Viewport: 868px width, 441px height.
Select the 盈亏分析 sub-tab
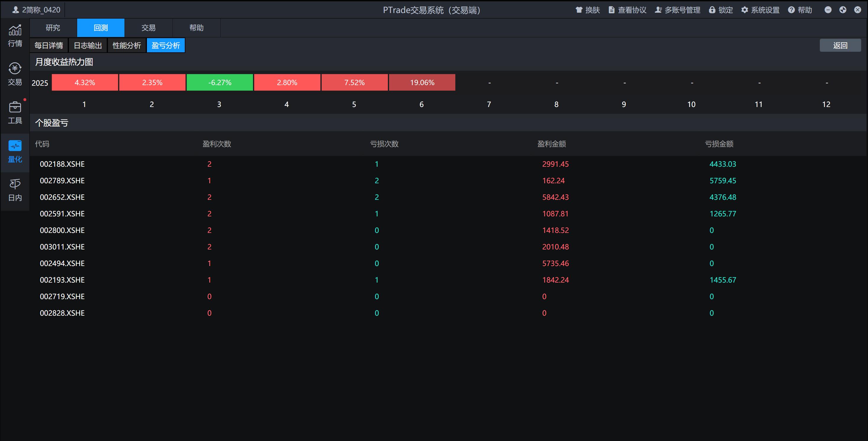tap(166, 46)
